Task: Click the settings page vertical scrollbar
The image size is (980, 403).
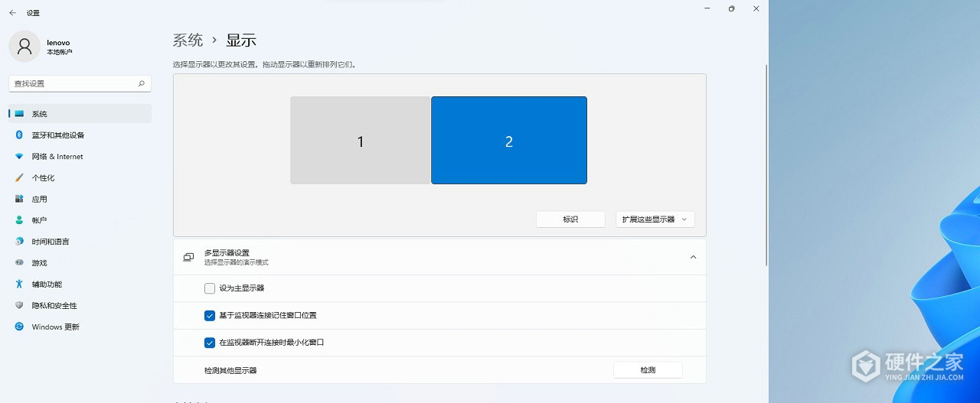Action: click(x=766, y=165)
